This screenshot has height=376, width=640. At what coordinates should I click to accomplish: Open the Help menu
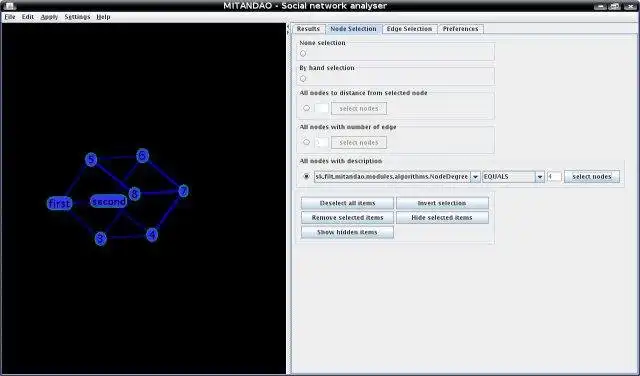[x=103, y=17]
